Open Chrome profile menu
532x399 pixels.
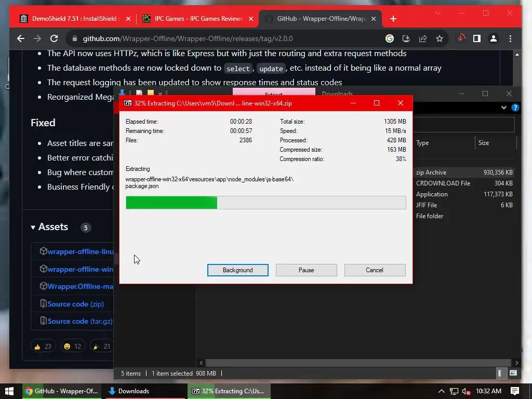click(494, 38)
